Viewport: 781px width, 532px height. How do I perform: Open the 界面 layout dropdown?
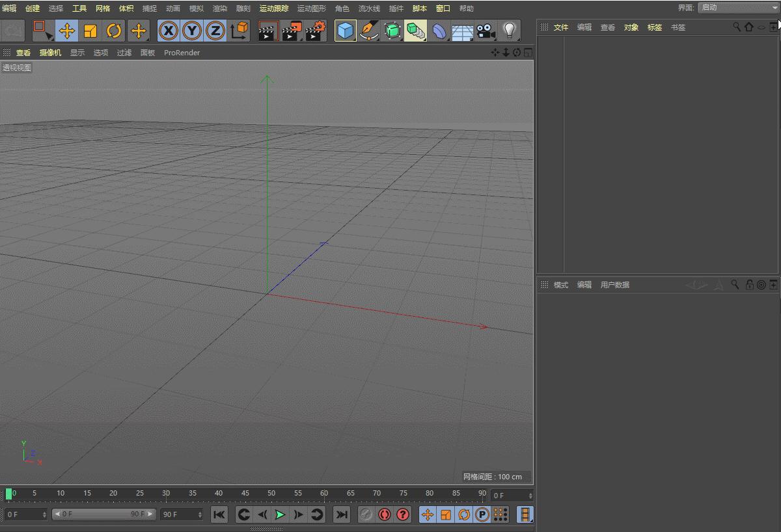click(x=737, y=8)
